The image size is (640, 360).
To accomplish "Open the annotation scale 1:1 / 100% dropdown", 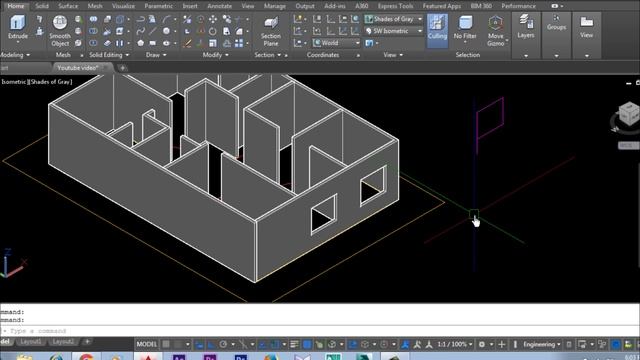I will tap(455, 344).
